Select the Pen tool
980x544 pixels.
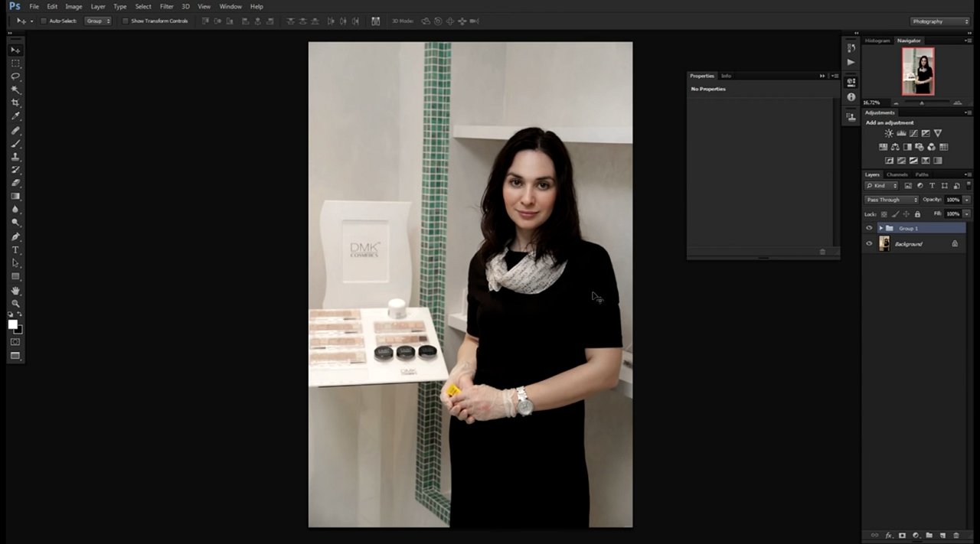(15, 236)
